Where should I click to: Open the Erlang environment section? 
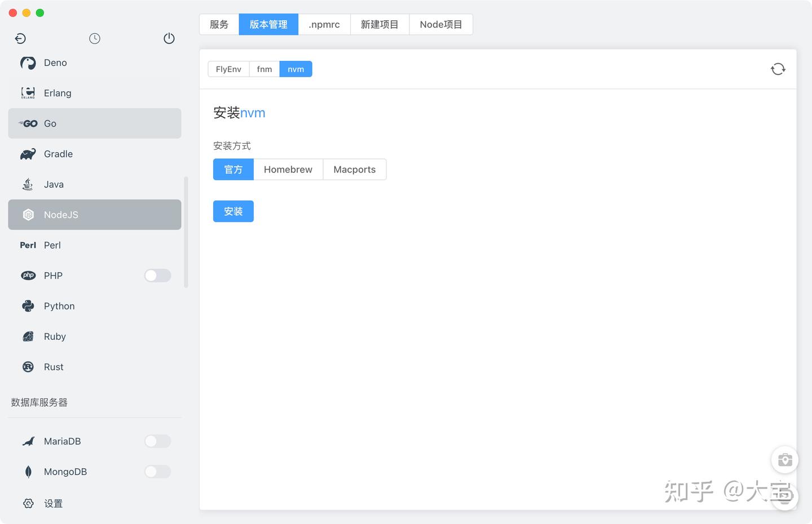57,93
